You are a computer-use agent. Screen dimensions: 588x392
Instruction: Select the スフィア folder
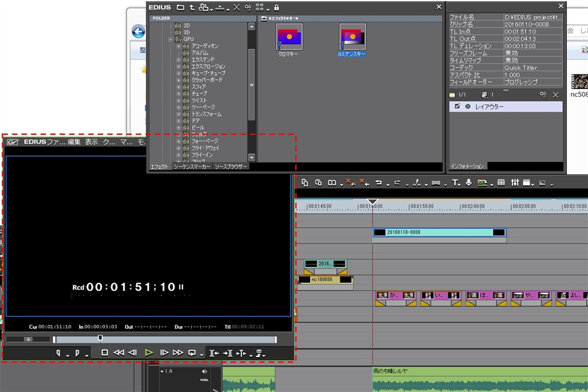click(195, 87)
